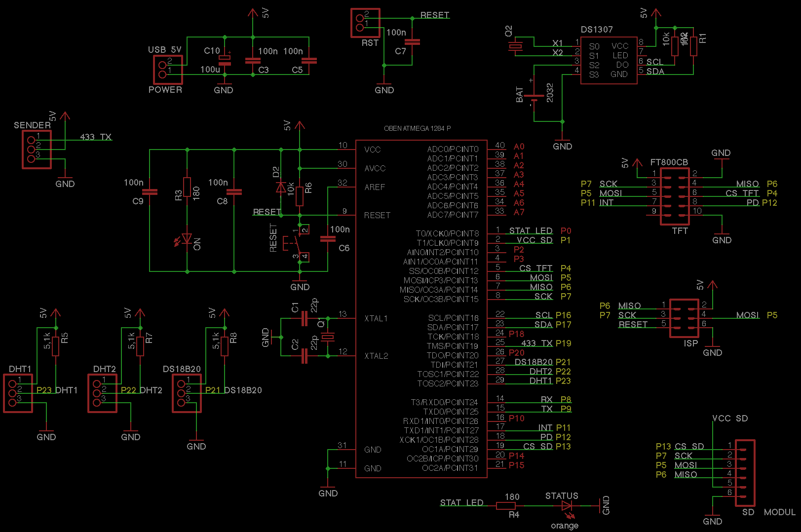Image resolution: width=801 pixels, height=532 pixels.
Task: Select resistor R4 180 near STAT_LED
Action: [x=506, y=505]
